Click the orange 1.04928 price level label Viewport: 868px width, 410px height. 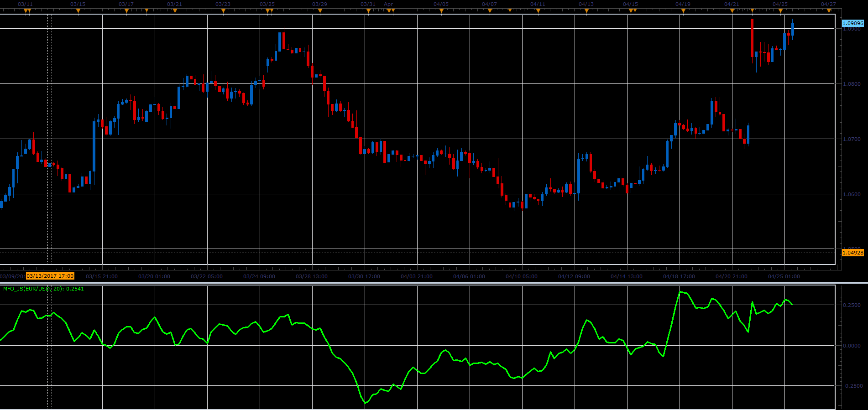point(852,253)
